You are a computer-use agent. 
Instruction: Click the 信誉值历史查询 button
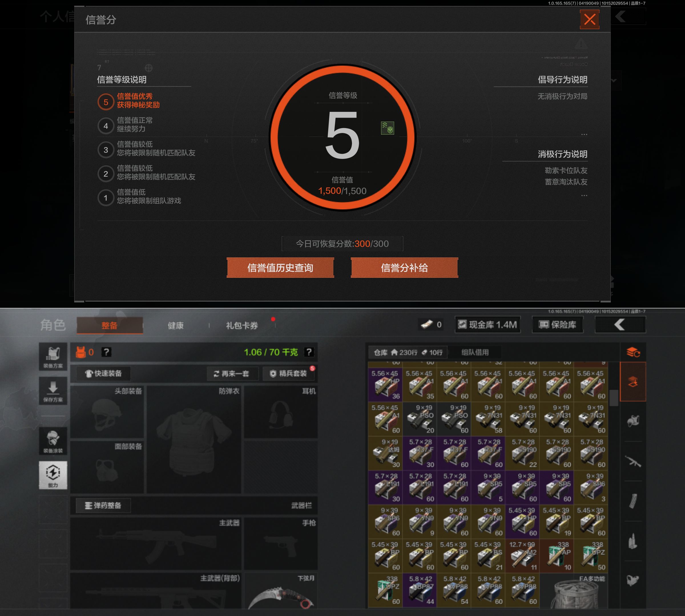(280, 268)
